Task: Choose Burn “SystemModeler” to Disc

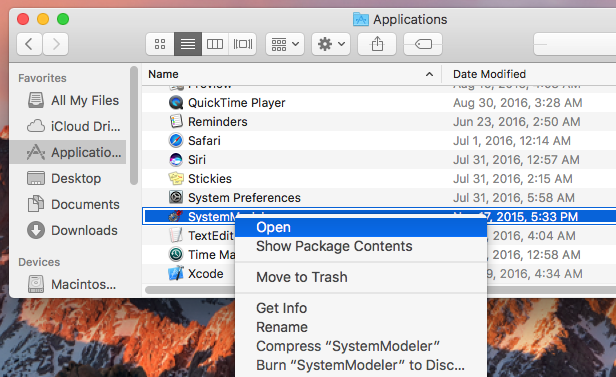Action: [361, 365]
